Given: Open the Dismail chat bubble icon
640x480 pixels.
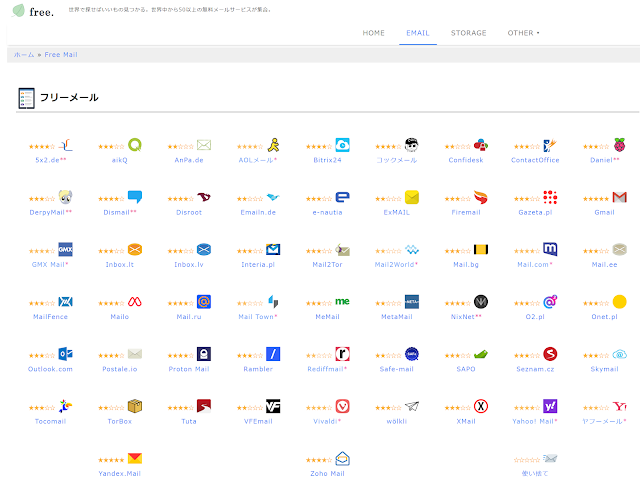Looking at the screenshot, I should click(135, 197).
